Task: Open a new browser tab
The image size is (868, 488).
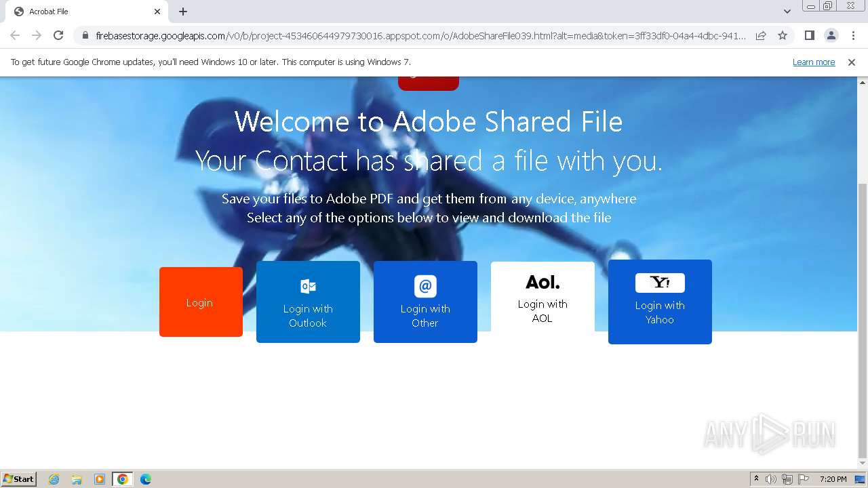Action: pyautogui.click(x=183, y=12)
